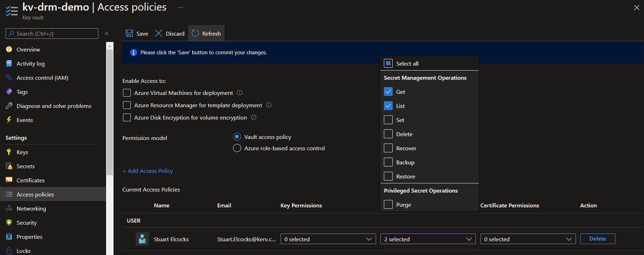Check the Delete secret permission
644x255 pixels.
(x=388, y=134)
